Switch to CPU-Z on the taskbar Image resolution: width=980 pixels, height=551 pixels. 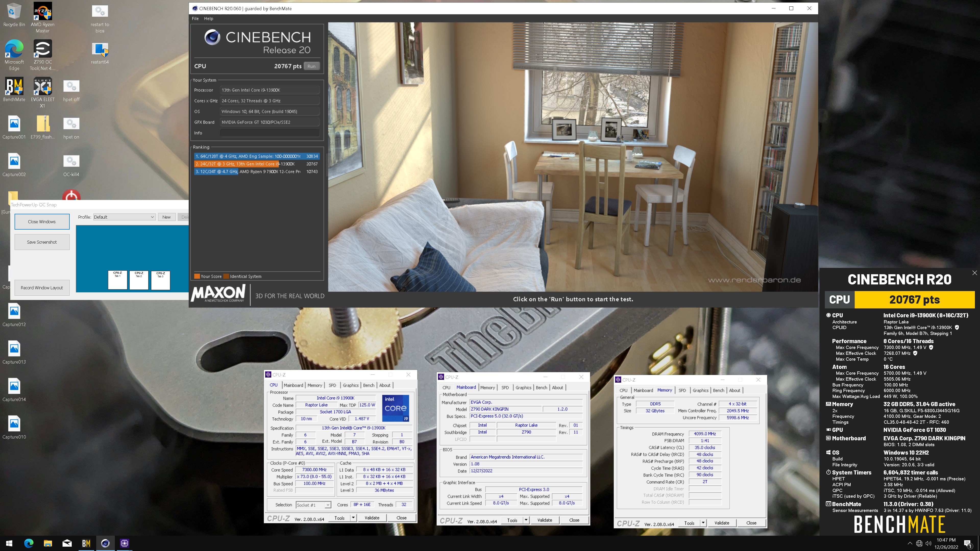[x=124, y=543]
